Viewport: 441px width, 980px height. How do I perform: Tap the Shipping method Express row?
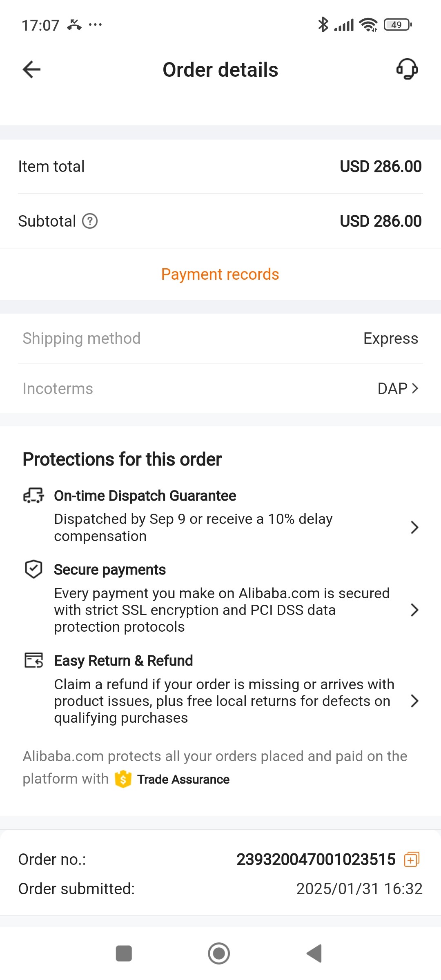click(220, 339)
